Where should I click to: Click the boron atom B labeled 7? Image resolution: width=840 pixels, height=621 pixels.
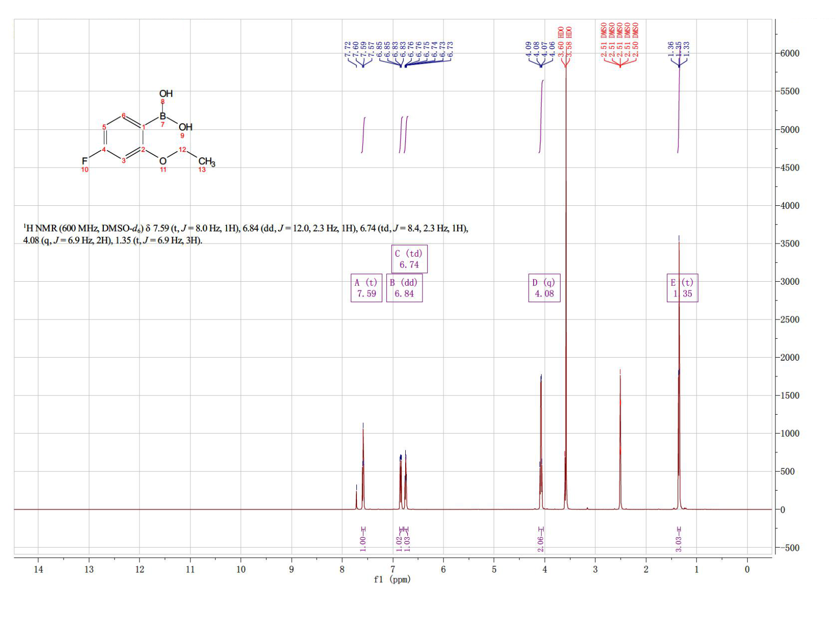click(x=163, y=116)
